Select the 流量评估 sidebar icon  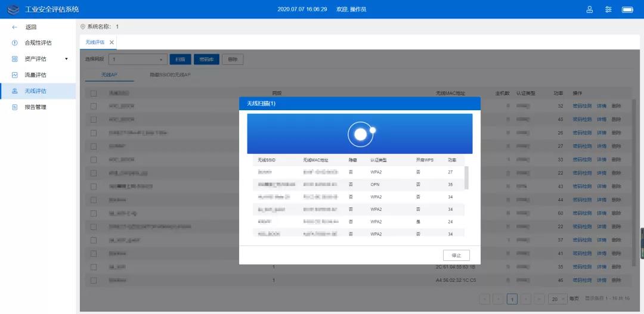pos(14,75)
